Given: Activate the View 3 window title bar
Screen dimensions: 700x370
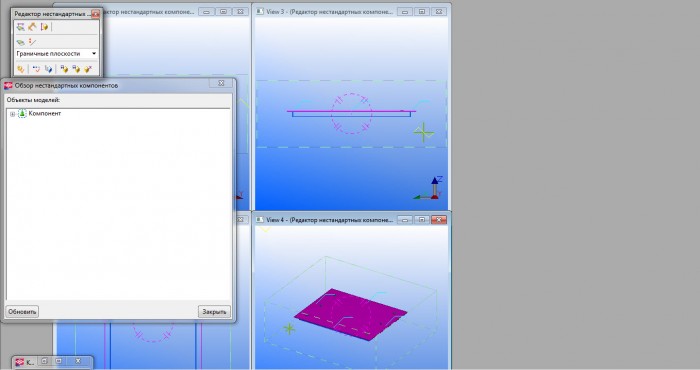Looking at the screenshot, I should pos(329,12).
